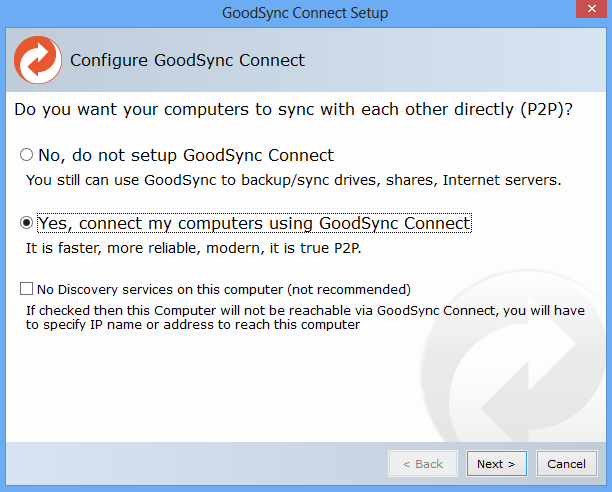This screenshot has width=612, height=492.
Task: Click the "No, do not setup GoodSync Connect" label
Action: pyautogui.click(x=186, y=155)
